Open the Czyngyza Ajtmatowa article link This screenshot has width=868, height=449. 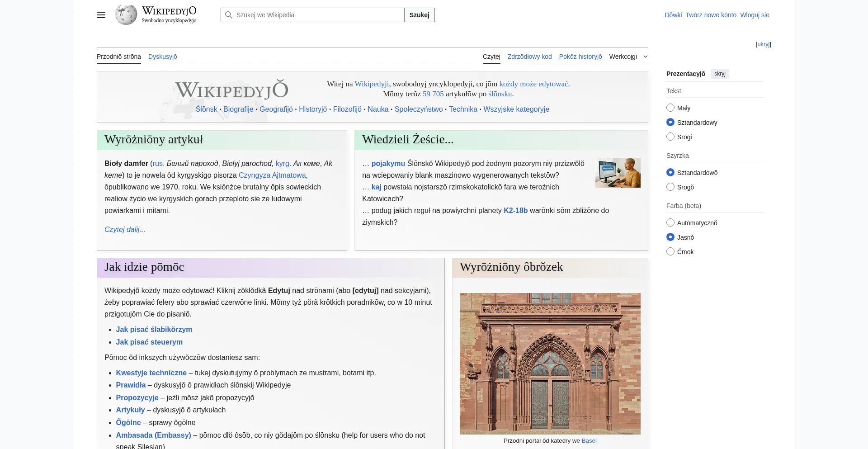click(272, 175)
